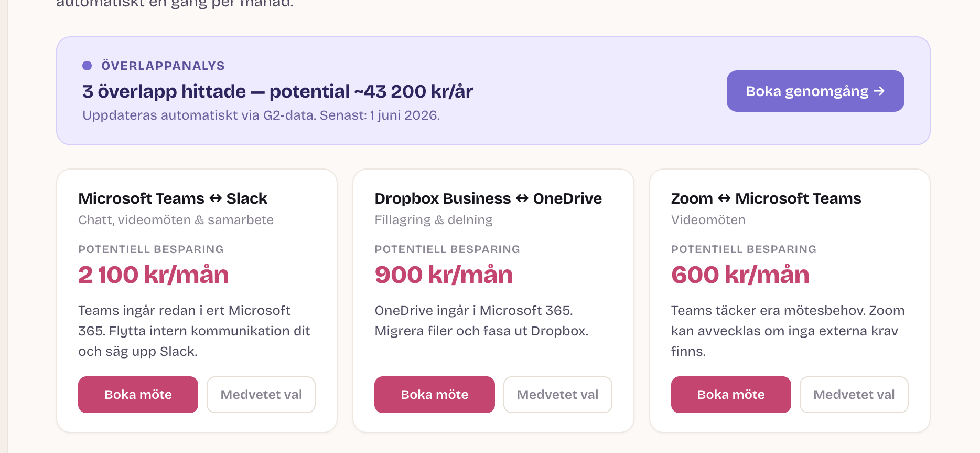The width and height of the screenshot is (980, 453).
Task: Click 'Videomöten' subtitle in Zoom card
Action: [708, 220]
